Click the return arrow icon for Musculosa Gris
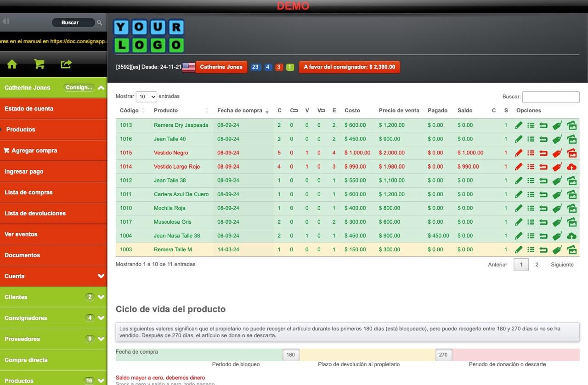The width and height of the screenshot is (588, 385). [x=543, y=222]
